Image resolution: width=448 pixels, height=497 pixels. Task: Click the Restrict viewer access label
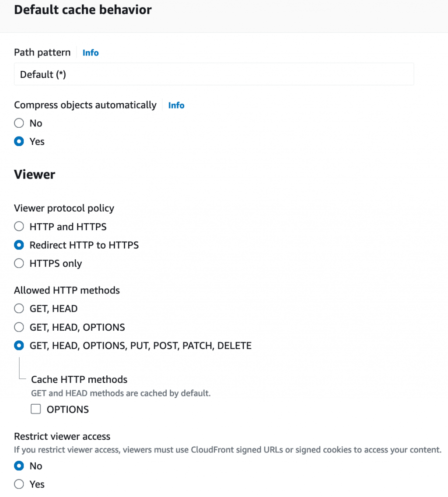pos(62,436)
